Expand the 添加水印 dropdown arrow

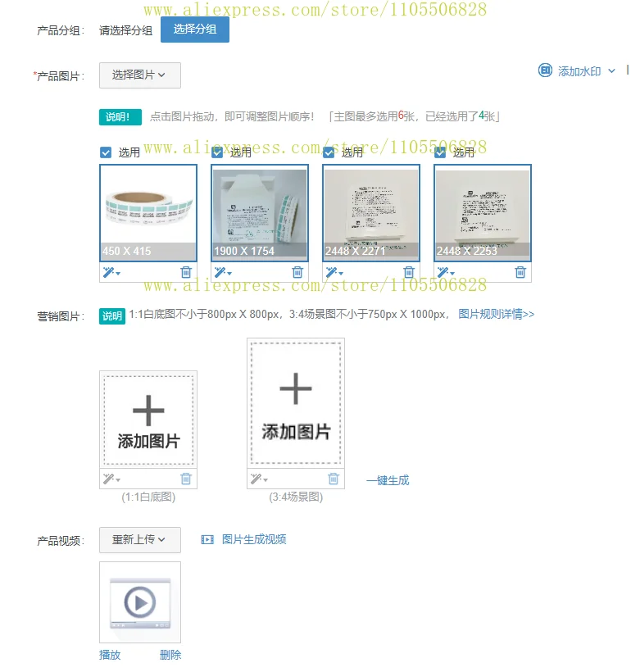coord(611,71)
